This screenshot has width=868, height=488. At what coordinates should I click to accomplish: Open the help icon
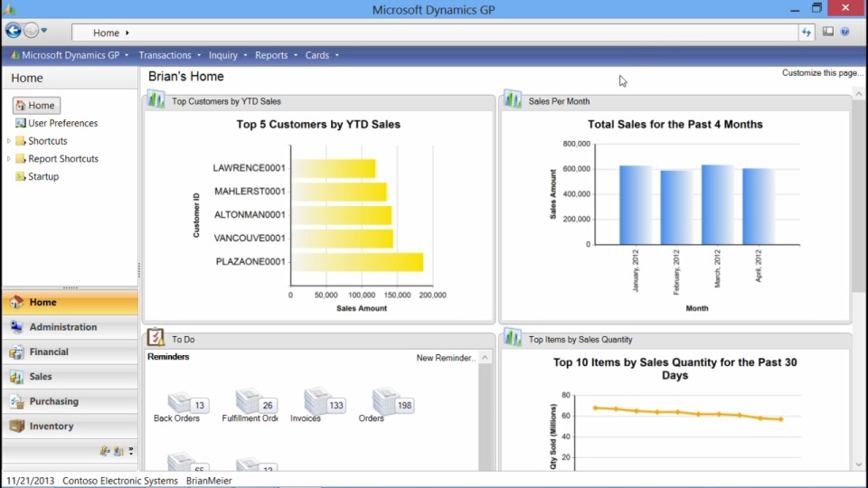pyautogui.click(x=844, y=32)
